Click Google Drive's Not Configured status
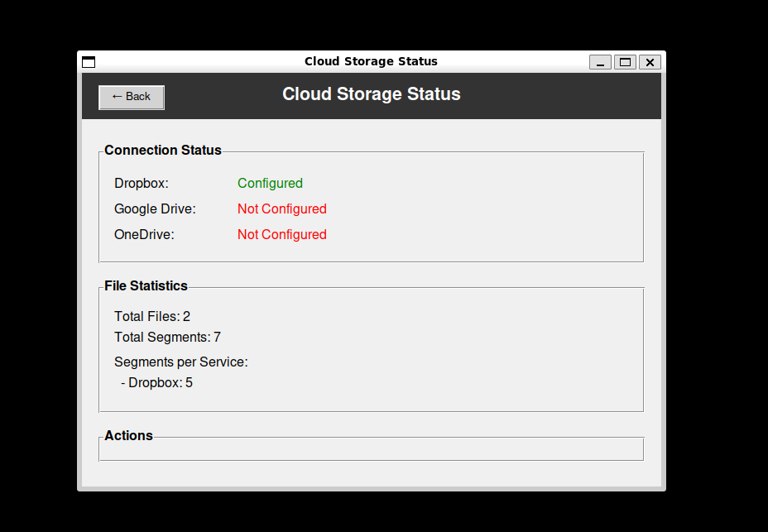Viewport: 768px width, 532px height. tap(281, 209)
